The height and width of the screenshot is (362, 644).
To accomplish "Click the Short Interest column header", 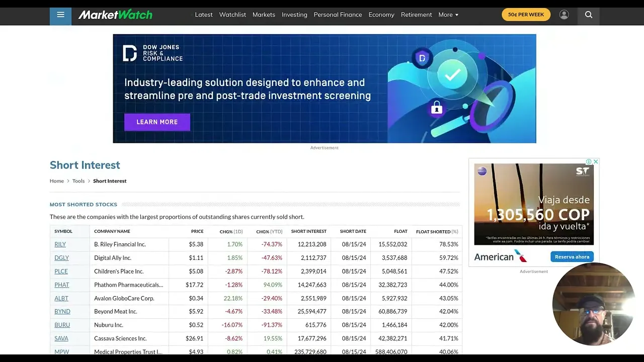I will click(308, 231).
